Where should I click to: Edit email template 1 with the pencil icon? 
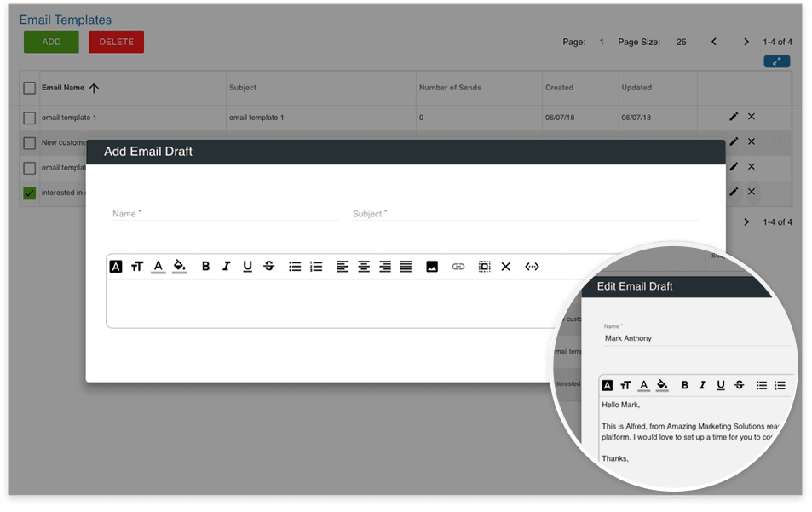pos(734,117)
